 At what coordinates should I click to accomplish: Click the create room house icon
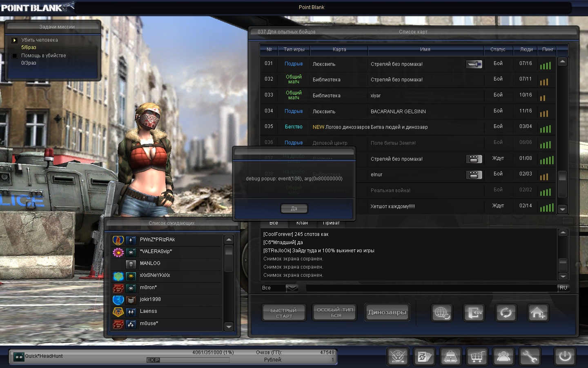point(538,313)
